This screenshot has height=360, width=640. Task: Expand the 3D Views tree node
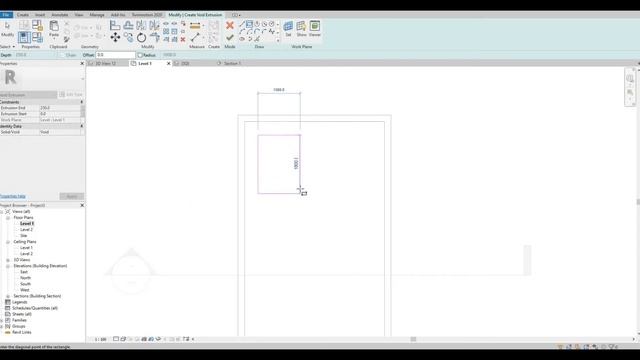click(x=8, y=260)
